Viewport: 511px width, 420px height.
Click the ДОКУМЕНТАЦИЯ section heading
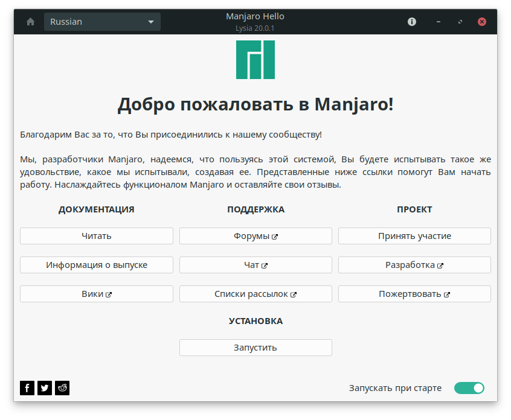pos(97,209)
